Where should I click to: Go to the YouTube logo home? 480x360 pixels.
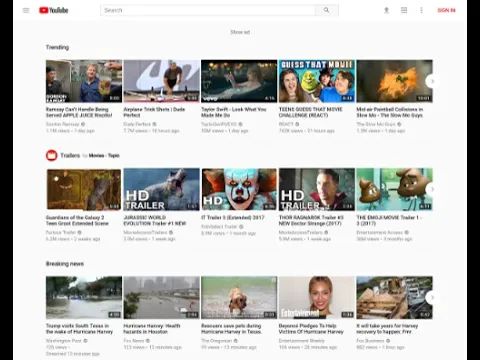click(x=53, y=10)
